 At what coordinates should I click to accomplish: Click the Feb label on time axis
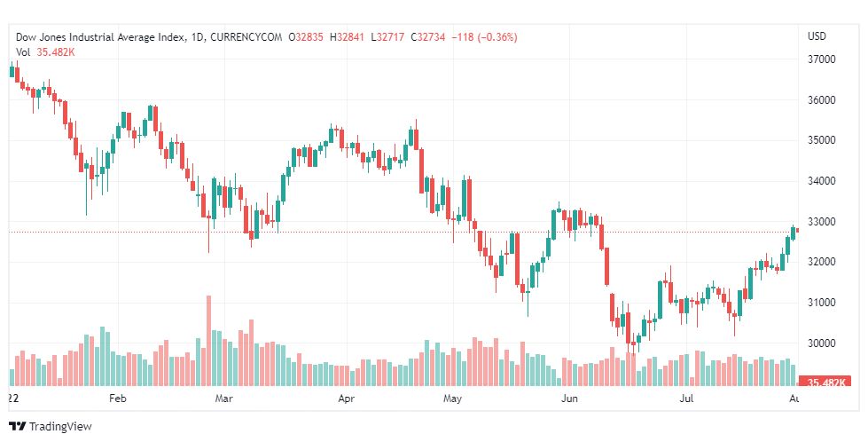tap(117, 399)
